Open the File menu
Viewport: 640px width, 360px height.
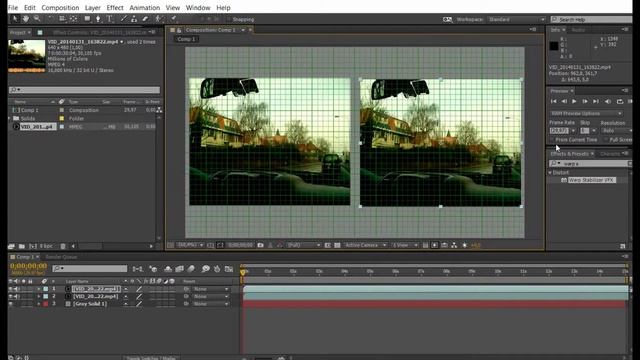[x=13, y=8]
